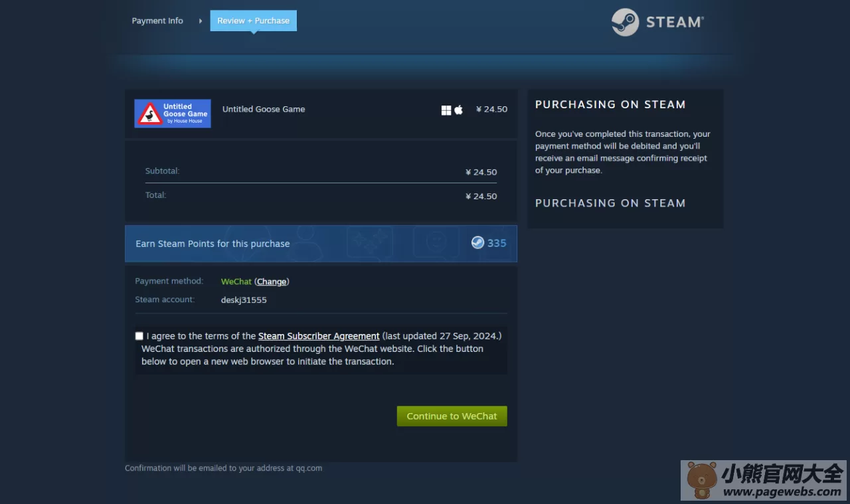Click the first PURCHASING ON STEAM heading
This screenshot has width=850, height=504.
coord(610,104)
